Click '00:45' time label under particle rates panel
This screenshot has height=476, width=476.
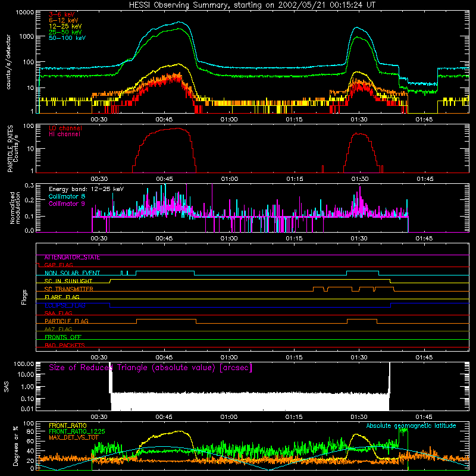pyautogui.click(x=164, y=179)
